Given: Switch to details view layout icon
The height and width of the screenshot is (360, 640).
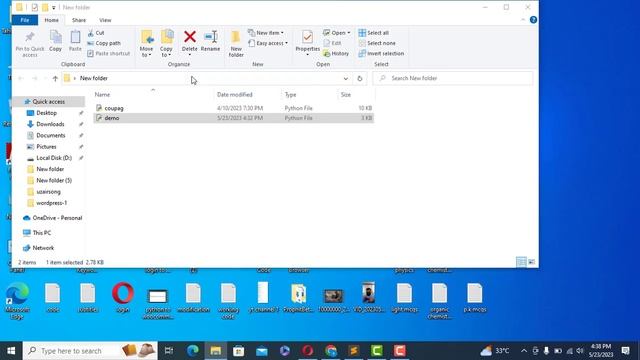Looking at the screenshot, I should pyautogui.click(x=521, y=262).
